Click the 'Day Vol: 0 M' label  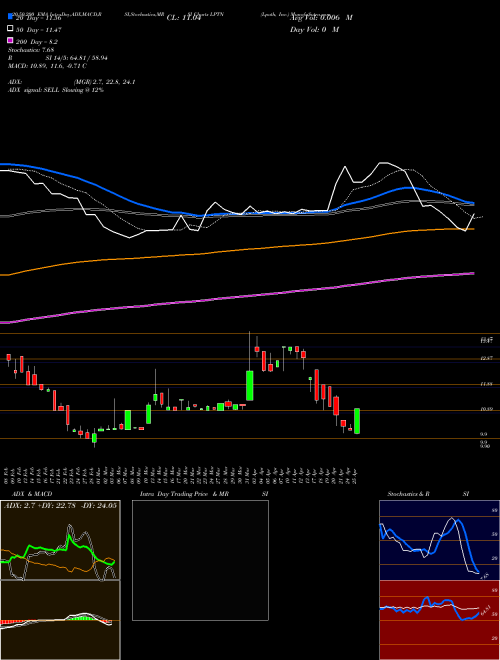pos(314,30)
